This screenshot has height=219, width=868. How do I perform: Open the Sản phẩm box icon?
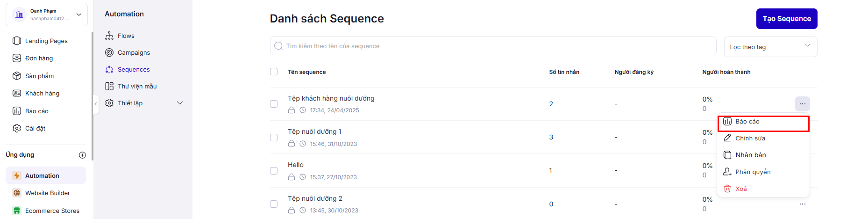pos(17,76)
